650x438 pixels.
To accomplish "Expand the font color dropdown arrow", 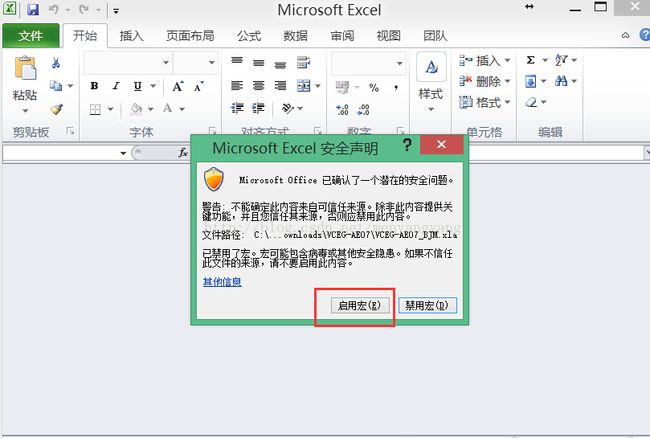I will click(x=182, y=109).
